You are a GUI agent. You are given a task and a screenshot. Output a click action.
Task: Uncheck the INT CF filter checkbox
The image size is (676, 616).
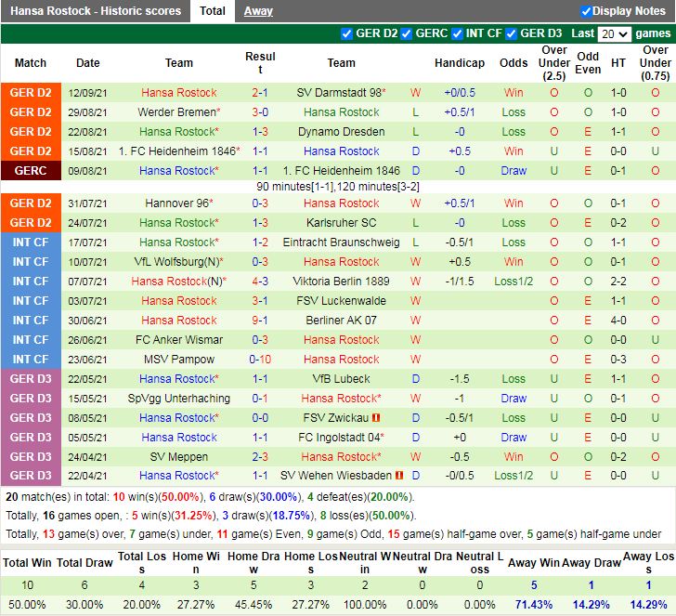coord(457,33)
